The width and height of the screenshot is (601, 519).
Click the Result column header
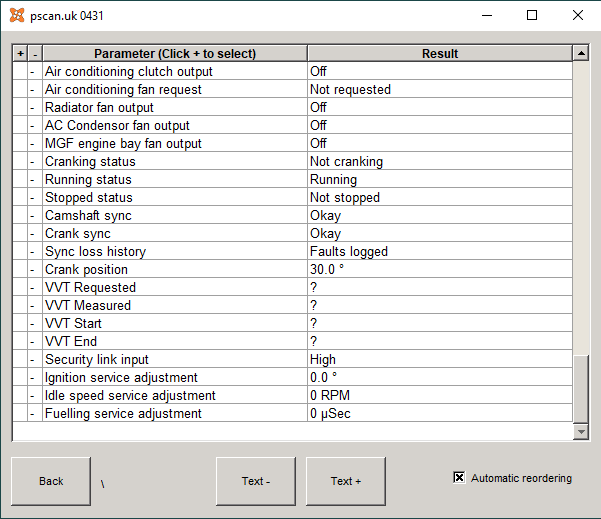point(440,53)
